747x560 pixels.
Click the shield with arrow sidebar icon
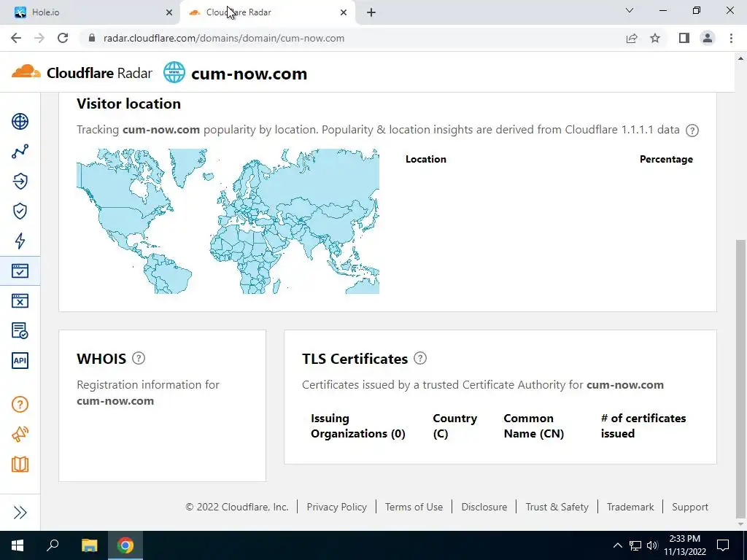pos(20,181)
